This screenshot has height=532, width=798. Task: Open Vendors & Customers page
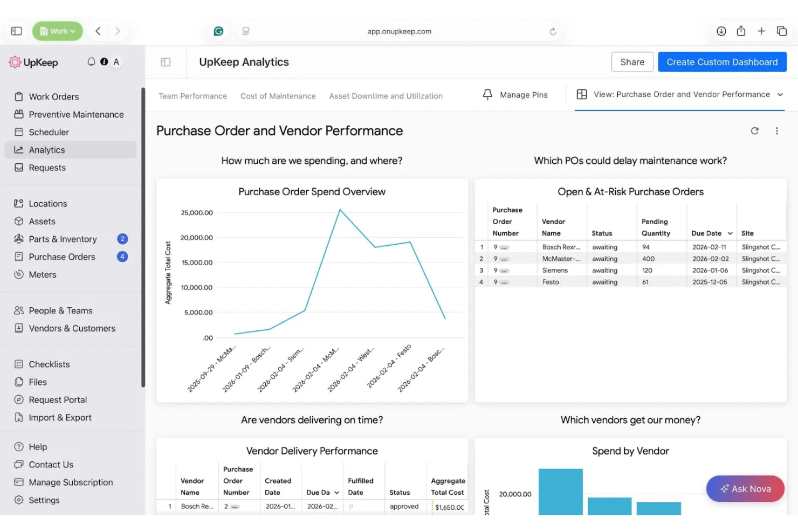(x=70, y=328)
